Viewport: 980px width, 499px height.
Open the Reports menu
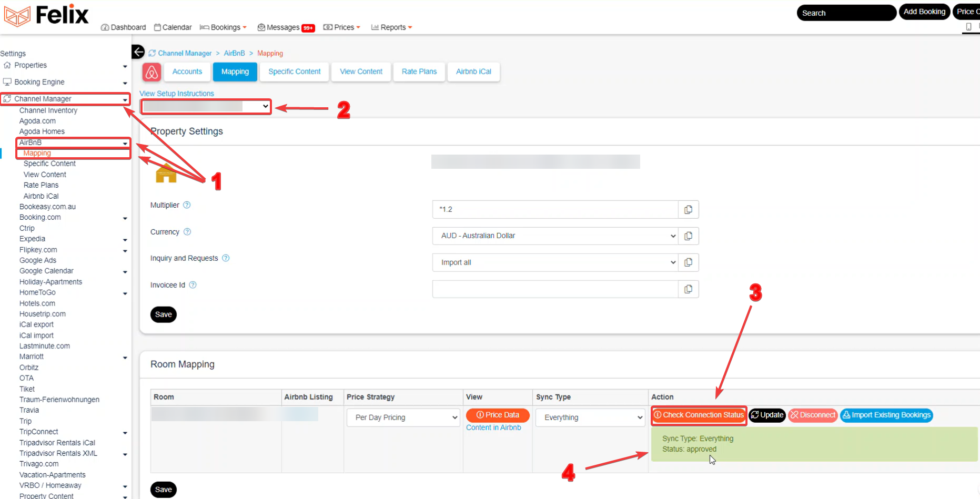click(x=391, y=27)
